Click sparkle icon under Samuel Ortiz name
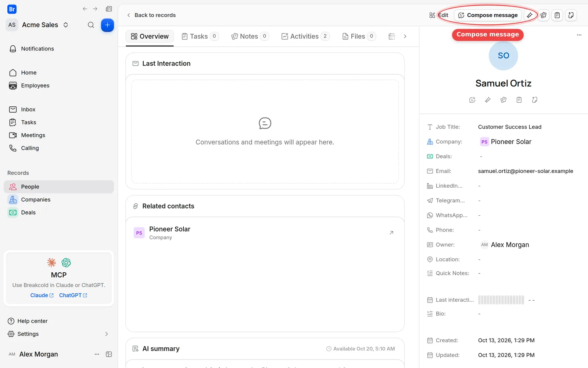This screenshot has height=368, width=588. (488, 100)
